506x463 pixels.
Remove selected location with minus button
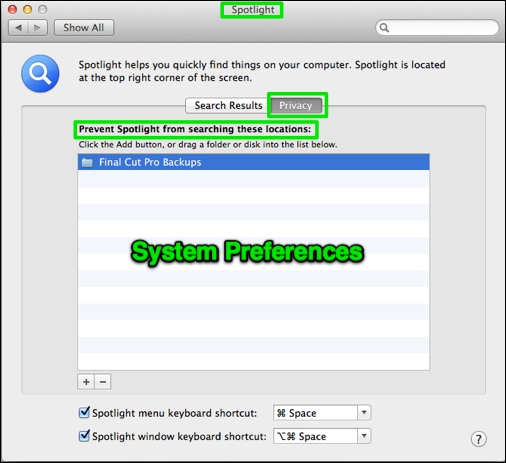[103, 382]
